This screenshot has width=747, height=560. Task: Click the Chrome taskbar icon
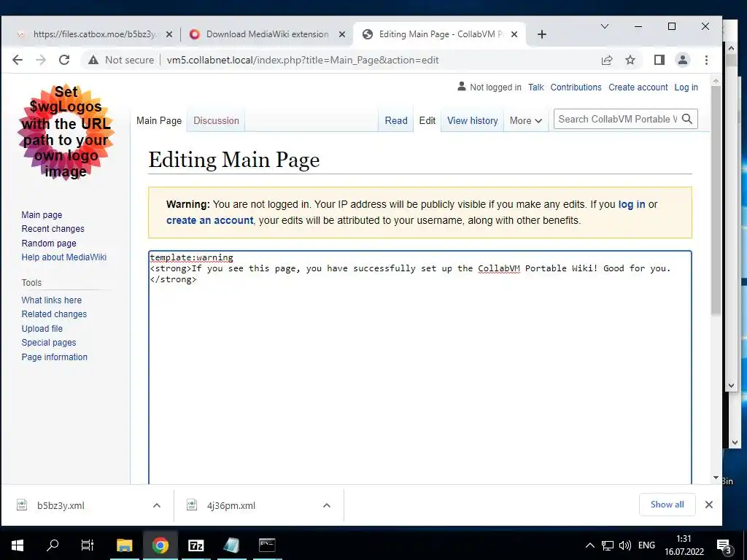160,545
